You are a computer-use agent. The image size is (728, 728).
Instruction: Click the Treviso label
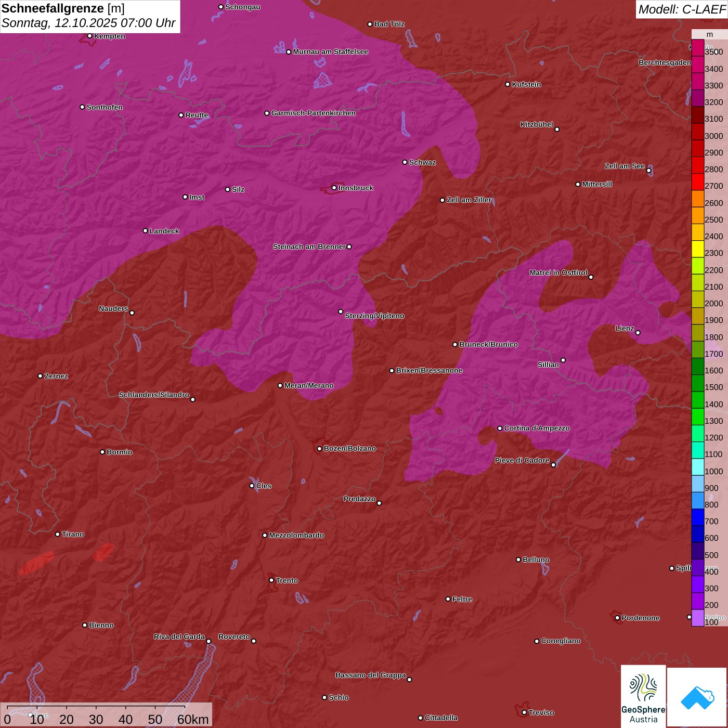click(x=541, y=713)
